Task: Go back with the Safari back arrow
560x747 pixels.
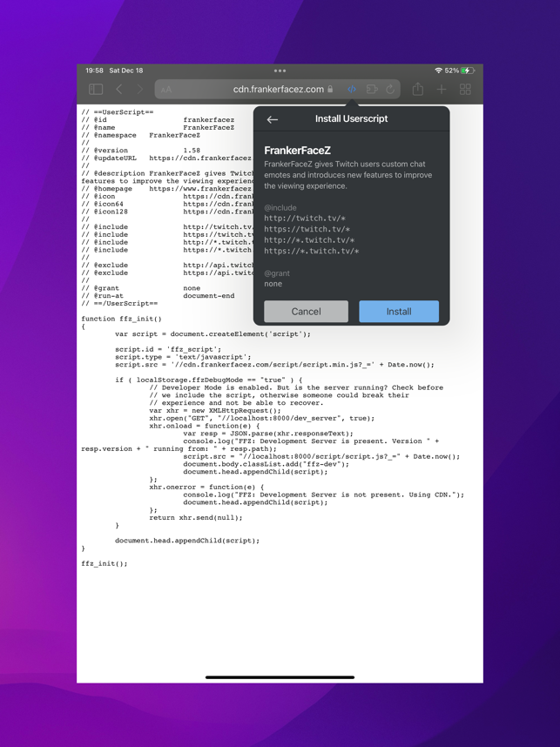Action: tap(119, 89)
